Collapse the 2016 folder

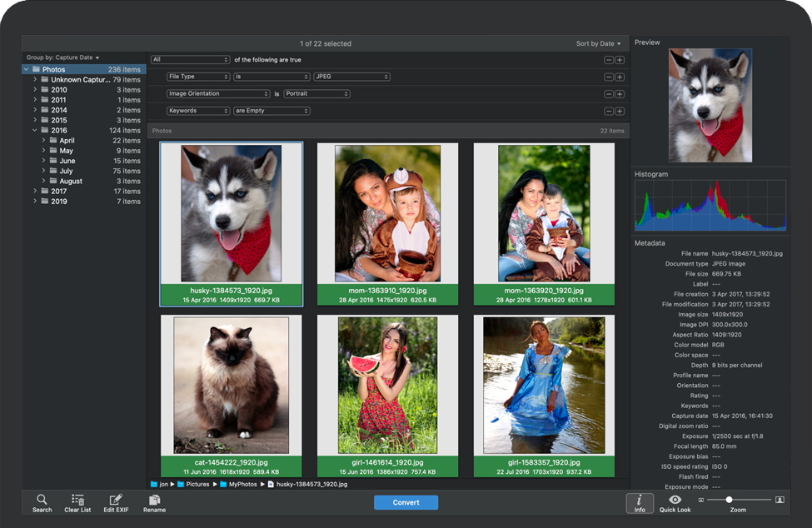[x=35, y=131]
